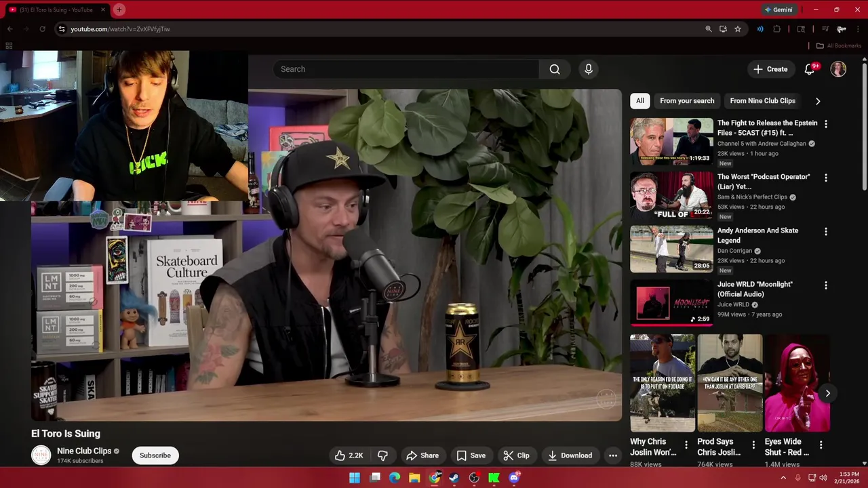Open the apps grid in bookmarks bar
Image resolution: width=868 pixels, height=488 pixels.
tap(9, 45)
